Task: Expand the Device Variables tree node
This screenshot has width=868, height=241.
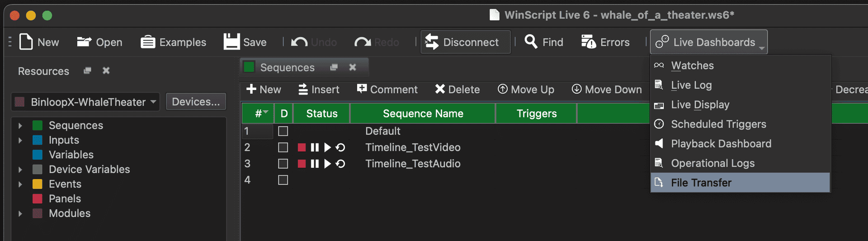Action: [x=20, y=170]
